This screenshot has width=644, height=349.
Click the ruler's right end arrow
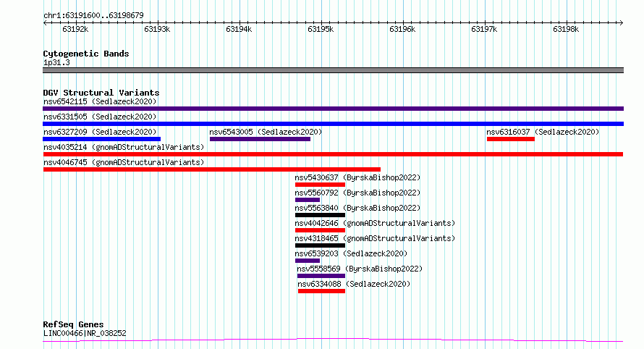tap(622, 23)
